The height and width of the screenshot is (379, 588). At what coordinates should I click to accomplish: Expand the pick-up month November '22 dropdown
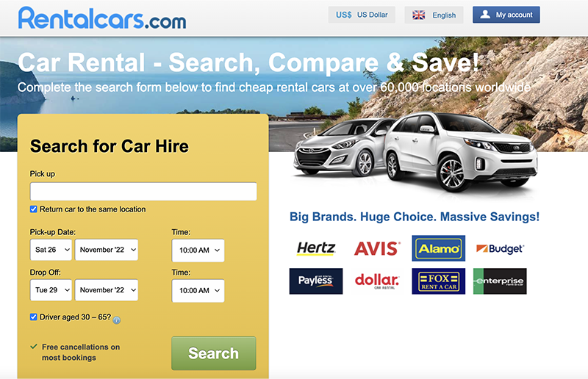pos(107,250)
